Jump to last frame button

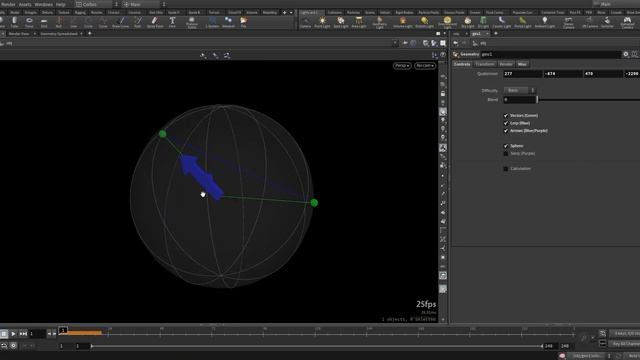(x=23, y=334)
